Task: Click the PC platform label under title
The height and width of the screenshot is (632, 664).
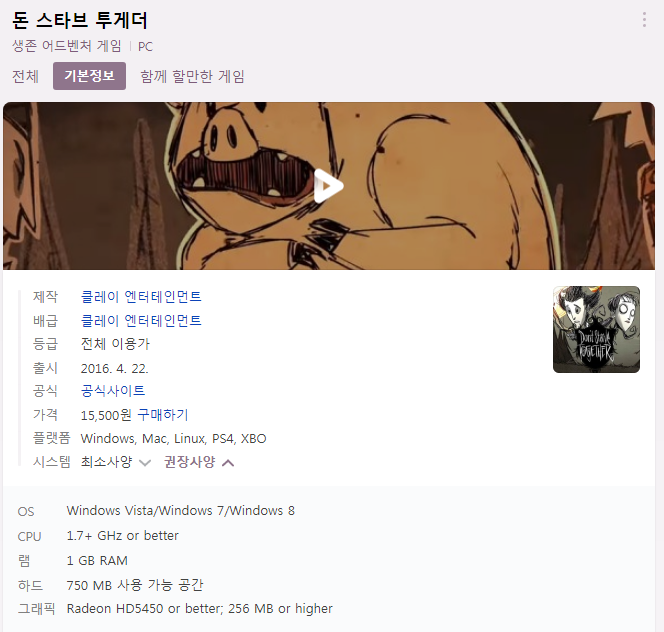Action: [x=145, y=47]
